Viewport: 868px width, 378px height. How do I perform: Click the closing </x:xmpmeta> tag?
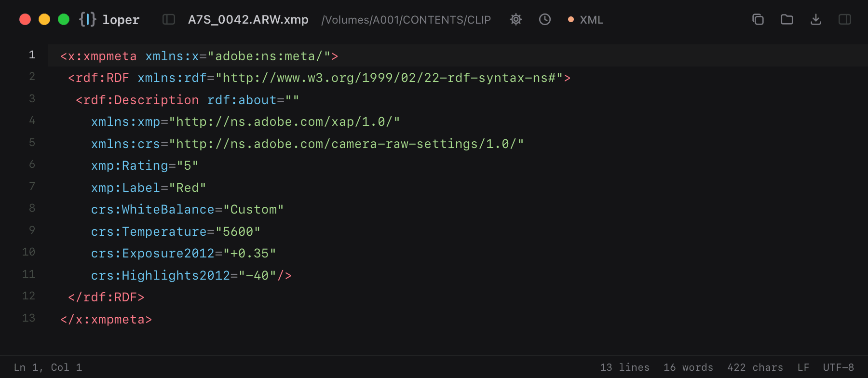click(106, 319)
